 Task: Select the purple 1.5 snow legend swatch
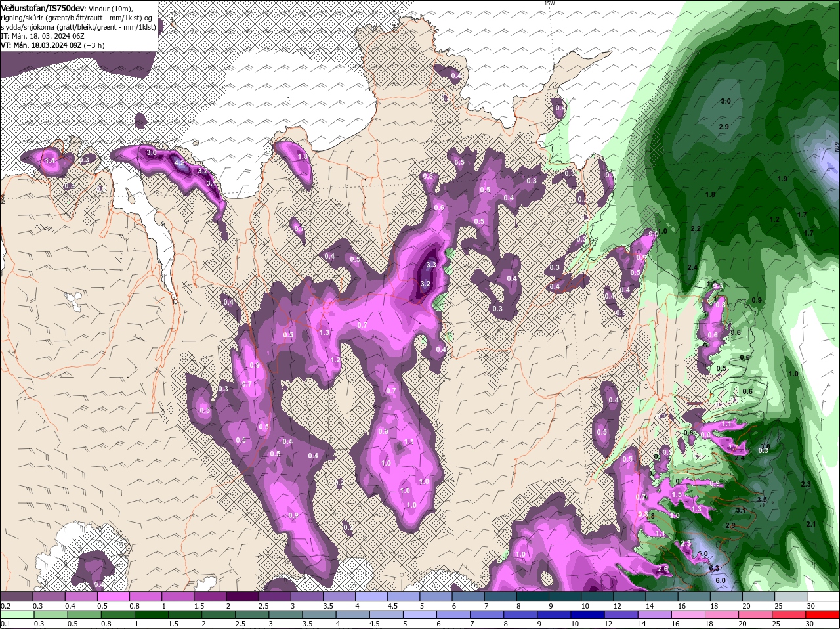click(210, 596)
